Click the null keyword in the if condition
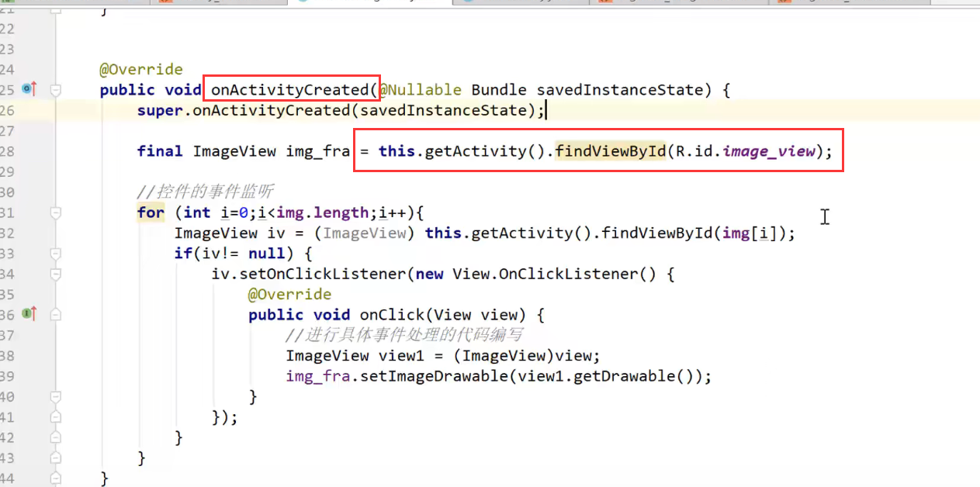The height and width of the screenshot is (487, 980). pyautogui.click(x=266, y=254)
